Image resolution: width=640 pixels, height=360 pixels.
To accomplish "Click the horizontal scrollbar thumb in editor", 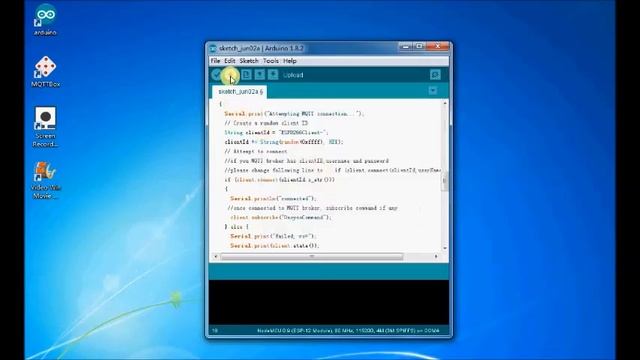I will click(312, 256).
